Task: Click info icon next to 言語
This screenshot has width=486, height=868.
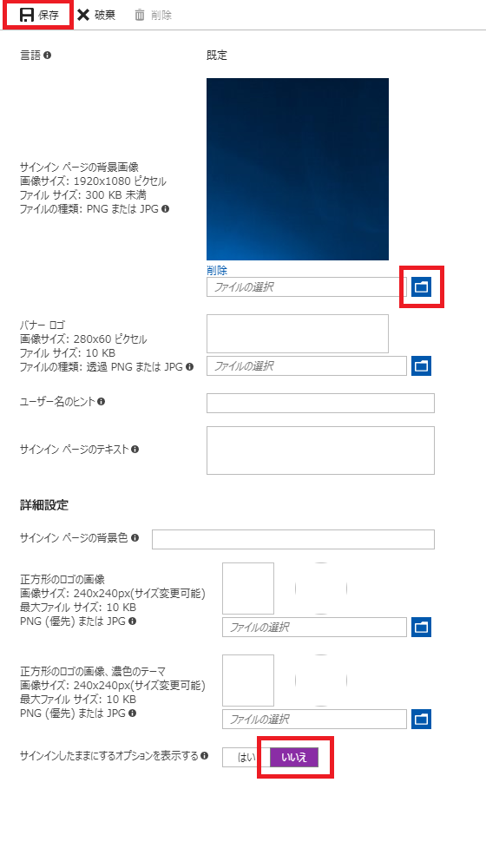Action: coord(48,56)
